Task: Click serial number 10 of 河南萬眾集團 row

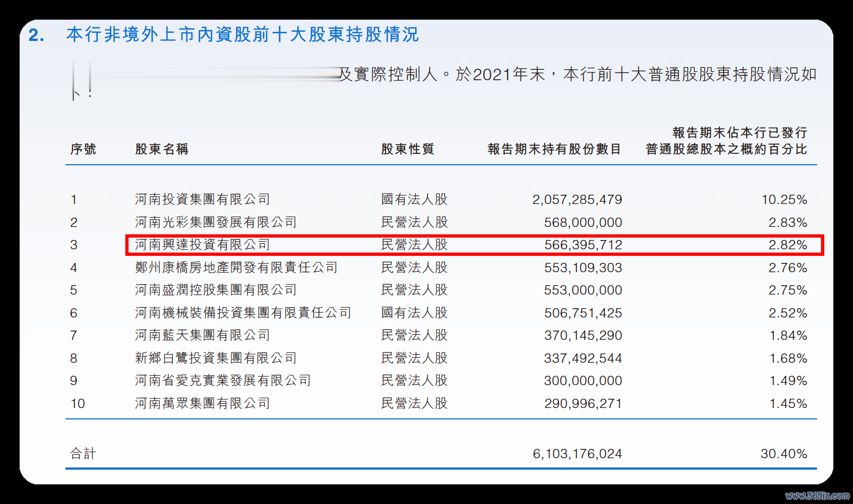Action: point(78,404)
